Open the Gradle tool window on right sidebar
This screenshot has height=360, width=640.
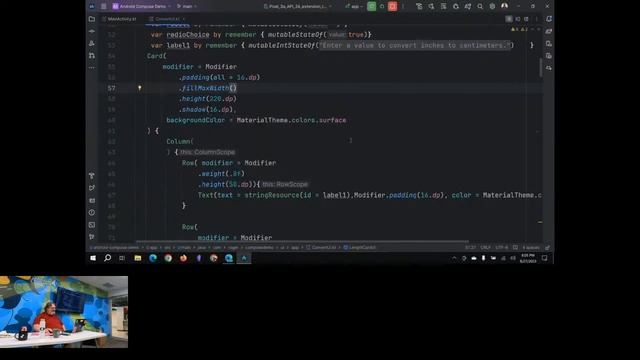[549, 31]
